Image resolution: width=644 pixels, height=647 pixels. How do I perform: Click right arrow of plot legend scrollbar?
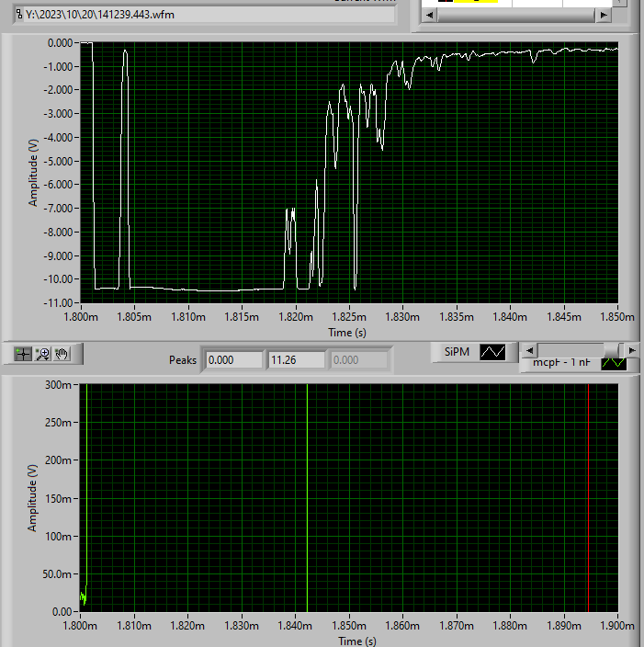click(x=632, y=351)
